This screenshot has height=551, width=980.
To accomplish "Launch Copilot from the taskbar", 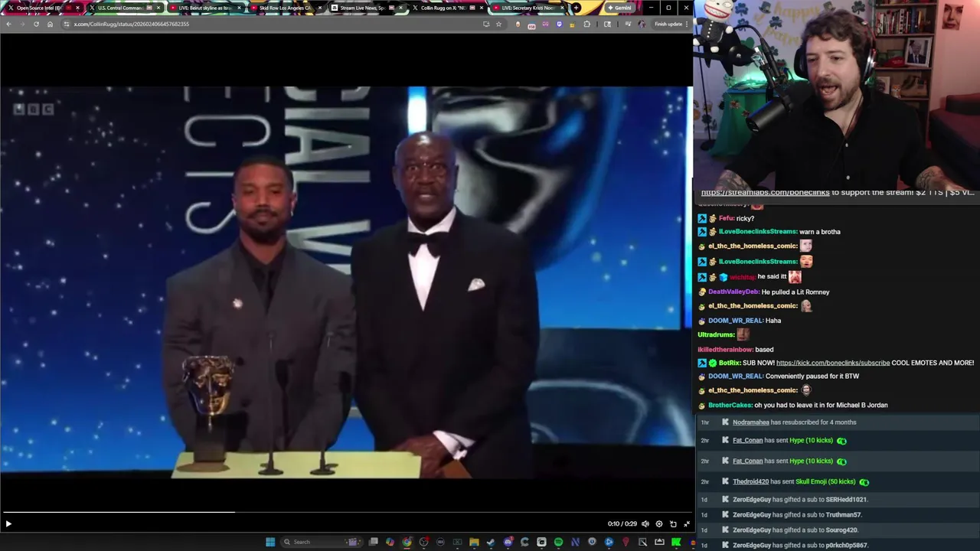I will point(390,542).
